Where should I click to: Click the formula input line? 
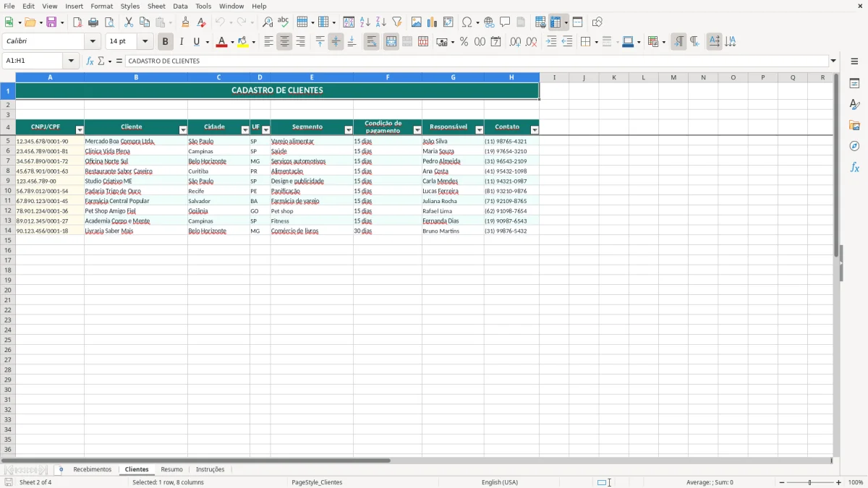477,61
